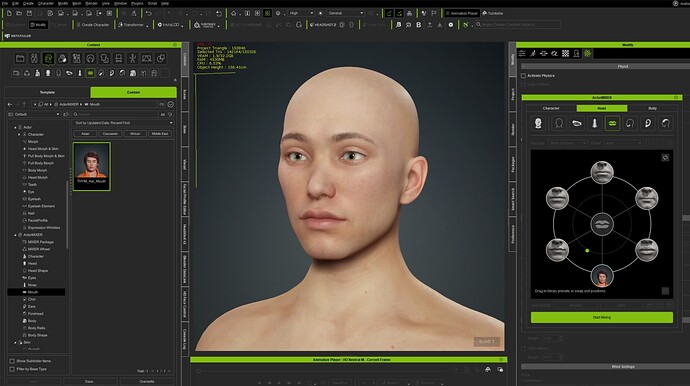Viewport: 690px width, 386px height.
Task: Choose the lips icon in ActorMIXER Head tab
Action: point(612,123)
